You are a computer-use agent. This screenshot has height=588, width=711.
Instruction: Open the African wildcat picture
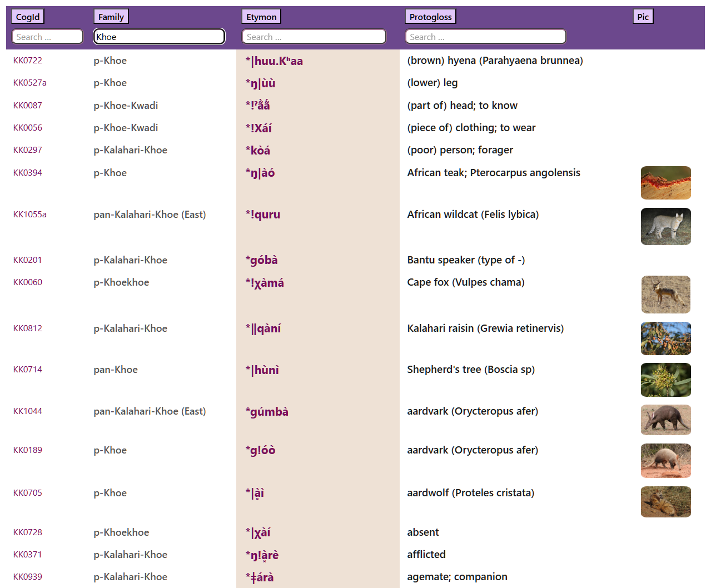click(x=665, y=226)
